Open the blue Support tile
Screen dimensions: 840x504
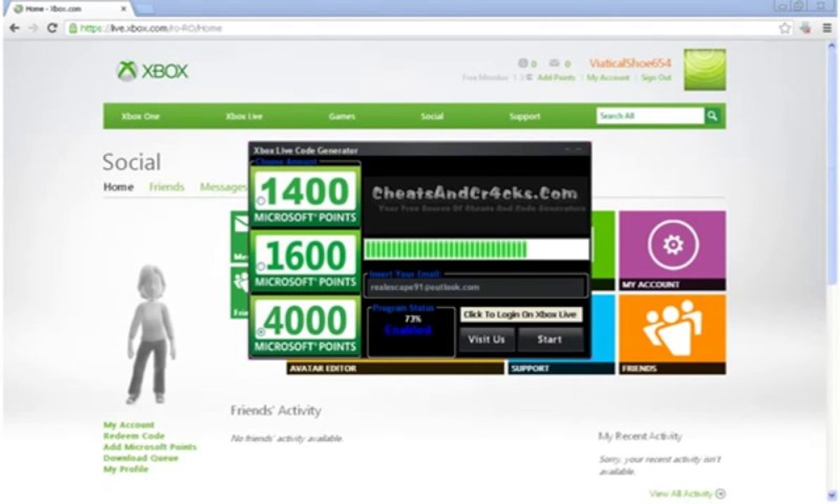tap(561, 334)
